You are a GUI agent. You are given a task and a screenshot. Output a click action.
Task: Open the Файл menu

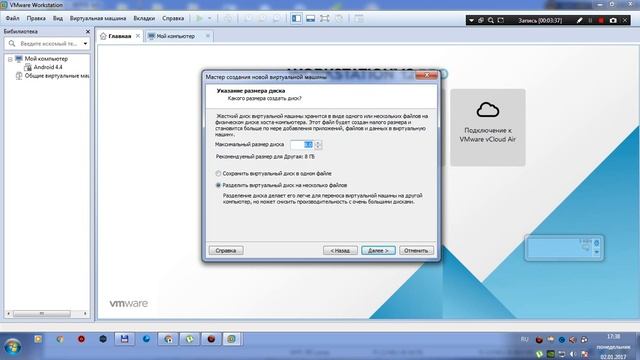coord(13,18)
